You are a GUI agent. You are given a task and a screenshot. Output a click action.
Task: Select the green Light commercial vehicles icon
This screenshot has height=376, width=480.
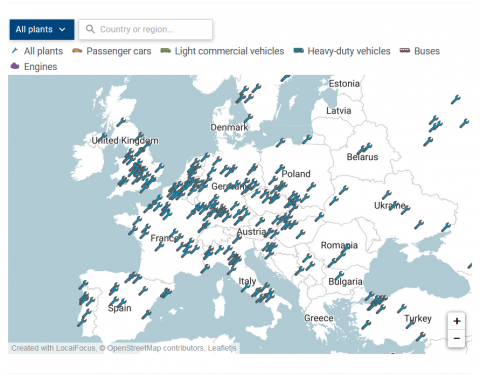point(165,51)
